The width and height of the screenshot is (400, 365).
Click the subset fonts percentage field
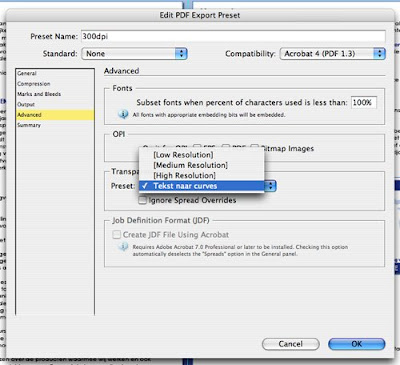point(364,102)
